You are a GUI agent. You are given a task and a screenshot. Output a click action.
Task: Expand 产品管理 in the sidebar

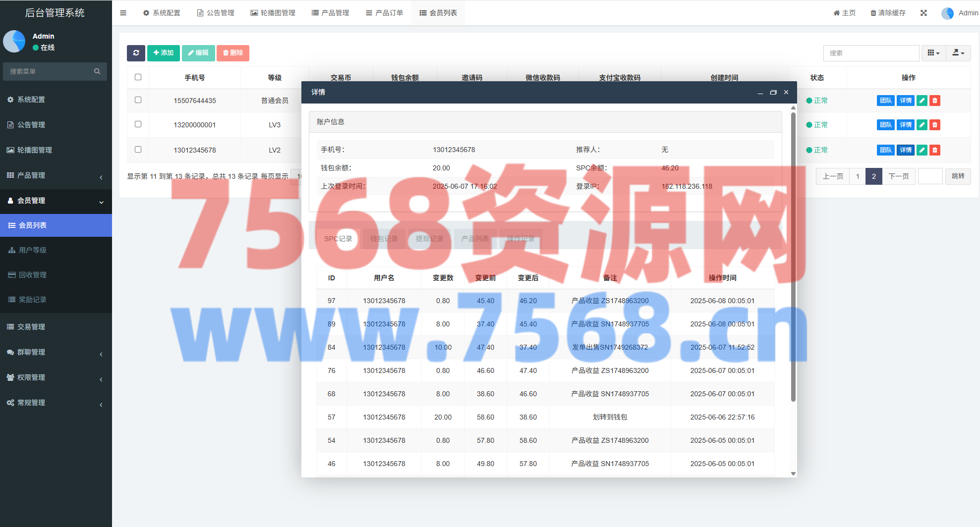pos(56,175)
